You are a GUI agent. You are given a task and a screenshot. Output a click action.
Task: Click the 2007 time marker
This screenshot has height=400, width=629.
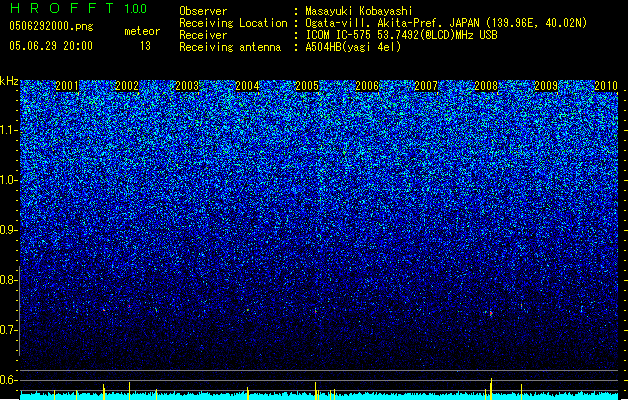[x=426, y=86]
